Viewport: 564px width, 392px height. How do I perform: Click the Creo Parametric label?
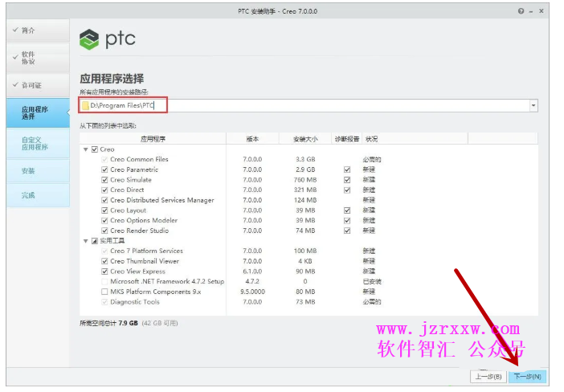pyautogui.click(x=134, y=169)
